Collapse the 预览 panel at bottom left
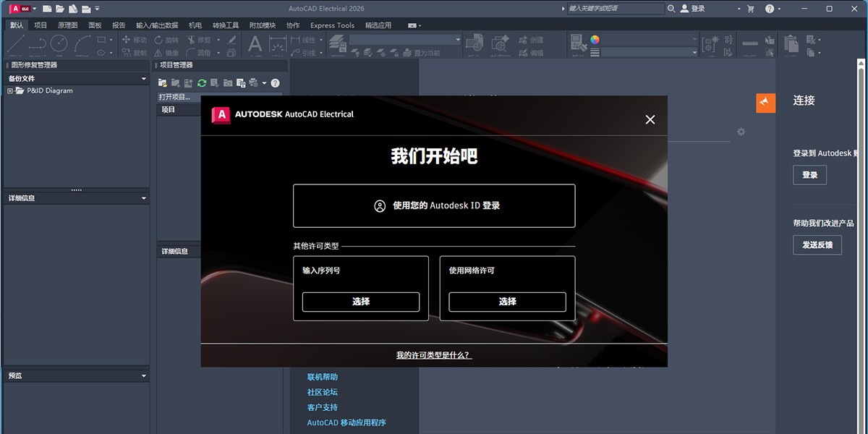This screenshot has width=868, height=434. click(x=142, y=375)
